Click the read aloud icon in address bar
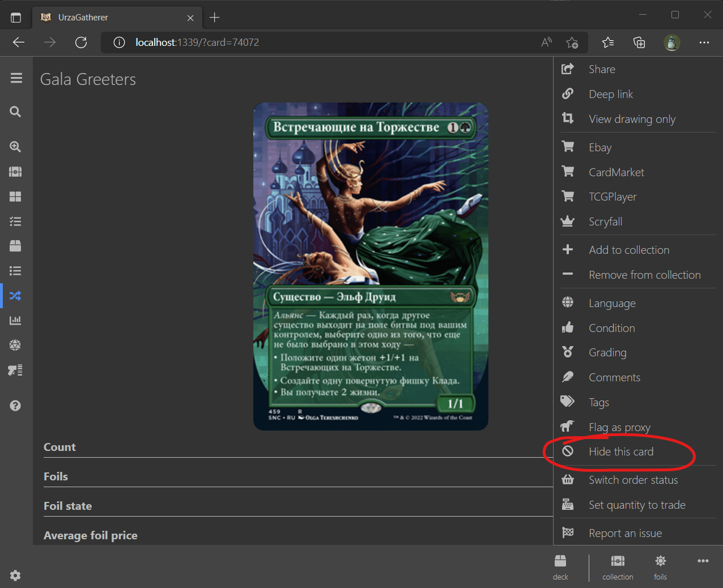The width and height of the screenshot is (723, 588). [547, 42]
